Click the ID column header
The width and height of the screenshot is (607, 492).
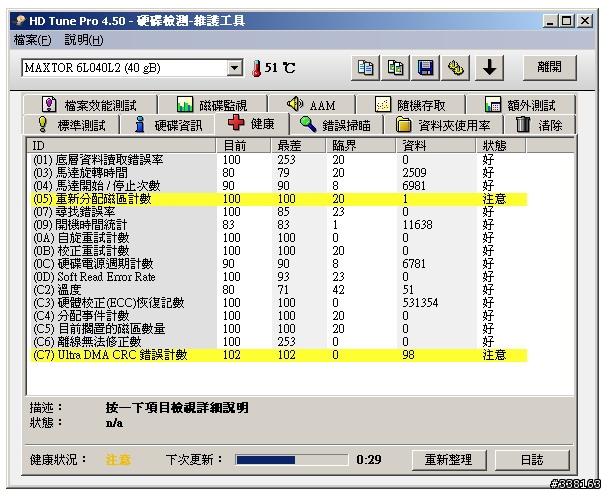coord(121,146)
